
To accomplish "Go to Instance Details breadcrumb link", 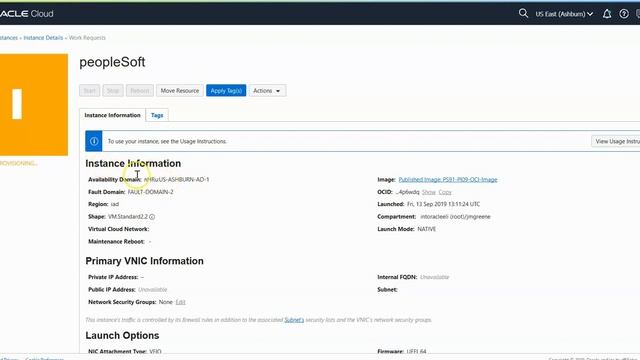I will click(x=43, y=38).
